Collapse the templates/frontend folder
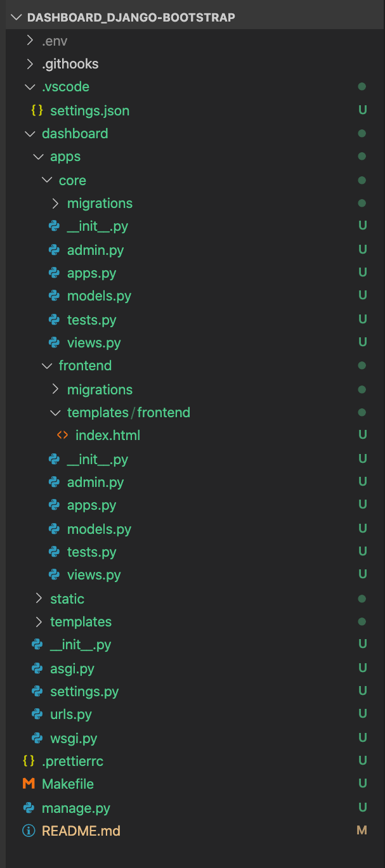Image resolution: width=385 pixels, height=868 pixels. tap(55, 413)
